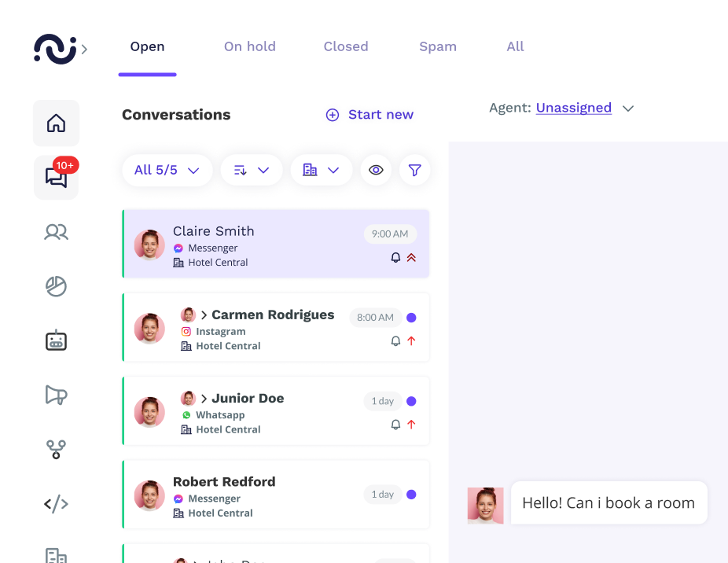Click Start new conversation
The image size is (728, 563).
click(x=370, y=115)
